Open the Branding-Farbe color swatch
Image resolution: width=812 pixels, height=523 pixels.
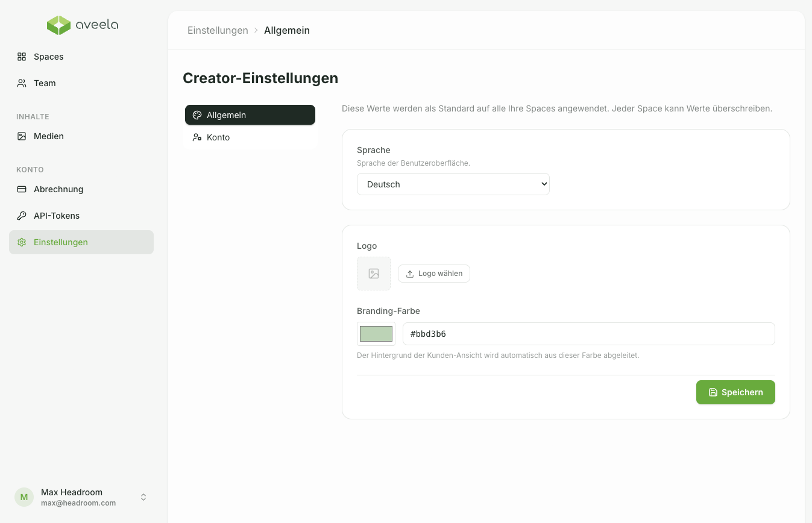(x=376, y=334)
